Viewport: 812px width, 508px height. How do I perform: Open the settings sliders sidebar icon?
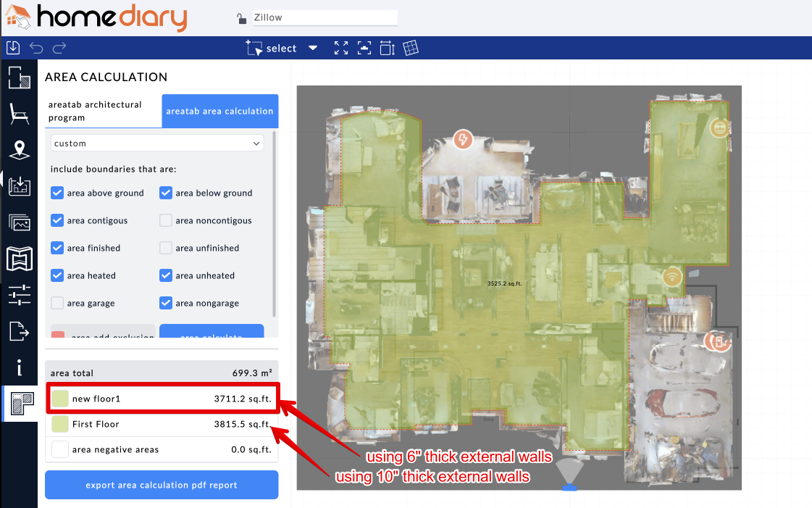(x=19, y=295)
